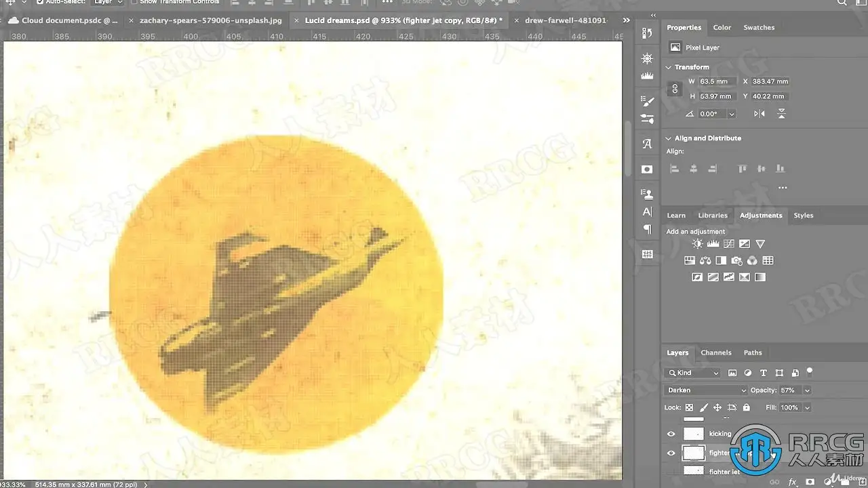The image size is (868, 488).
Task: Open the Opacity slider dropdown arrow
Action: point(807,390)
